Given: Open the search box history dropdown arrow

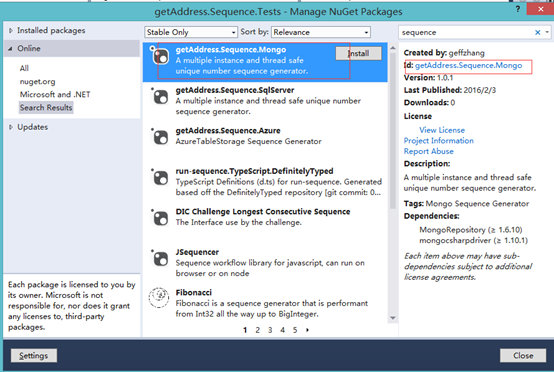Looking at the screenshot, I should [547, 32].
